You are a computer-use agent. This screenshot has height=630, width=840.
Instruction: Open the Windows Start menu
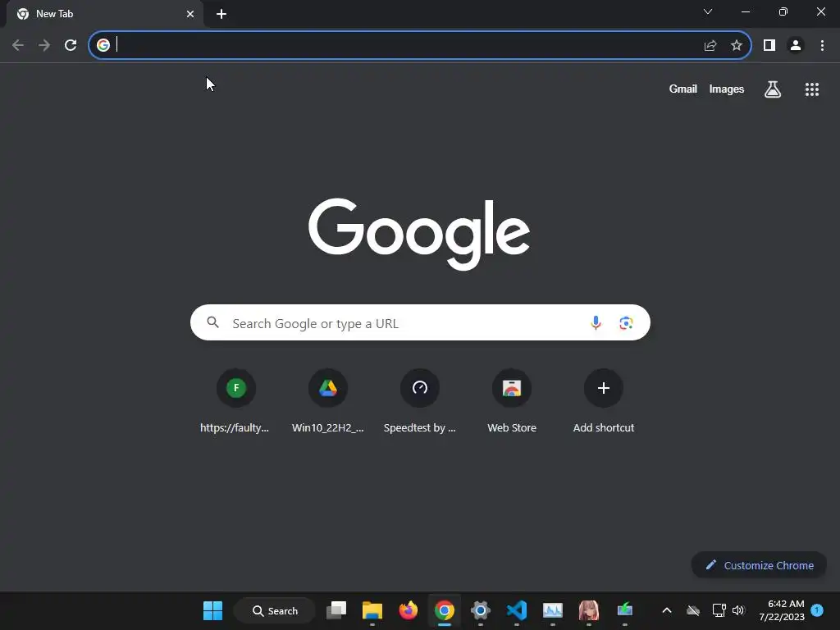(212, 610)
